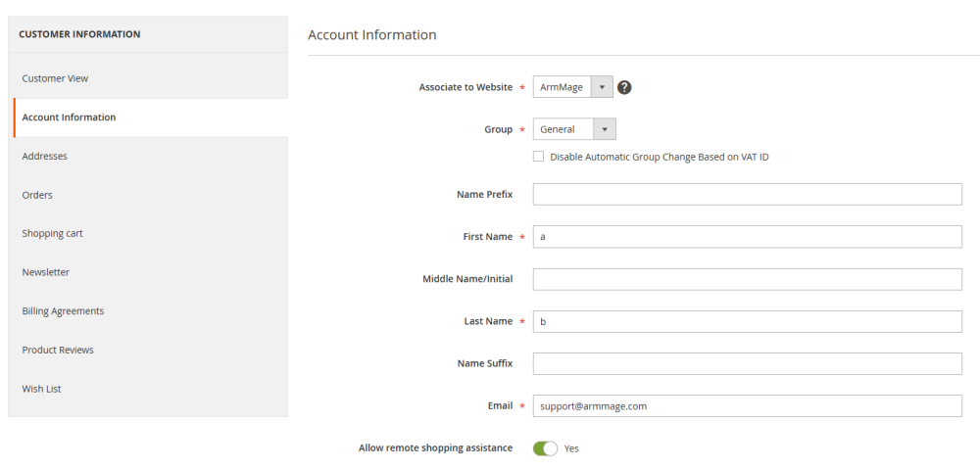Screen dimensions: 980x470
Task: Click the Last Name input field
Action: click(x=747, y=321)
